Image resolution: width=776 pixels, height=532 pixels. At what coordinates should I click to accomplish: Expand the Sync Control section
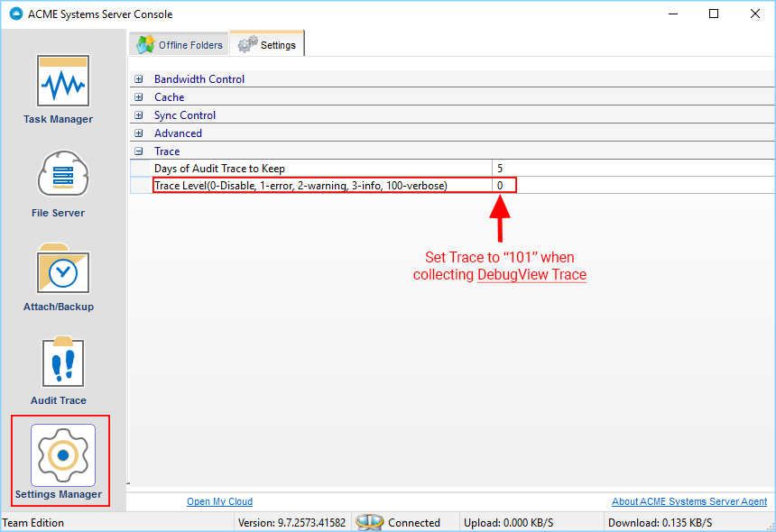click(139, 115)
